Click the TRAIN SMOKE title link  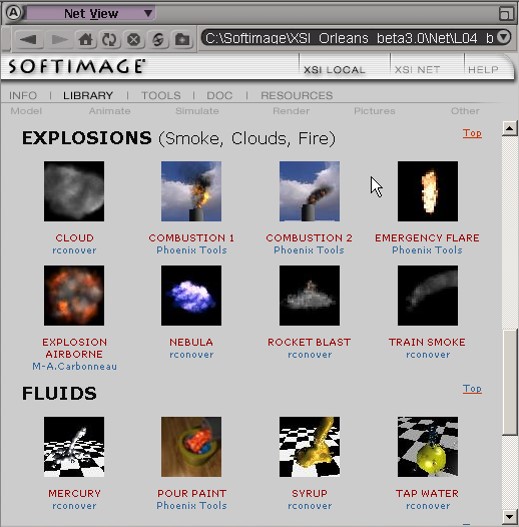pos(427,342)
